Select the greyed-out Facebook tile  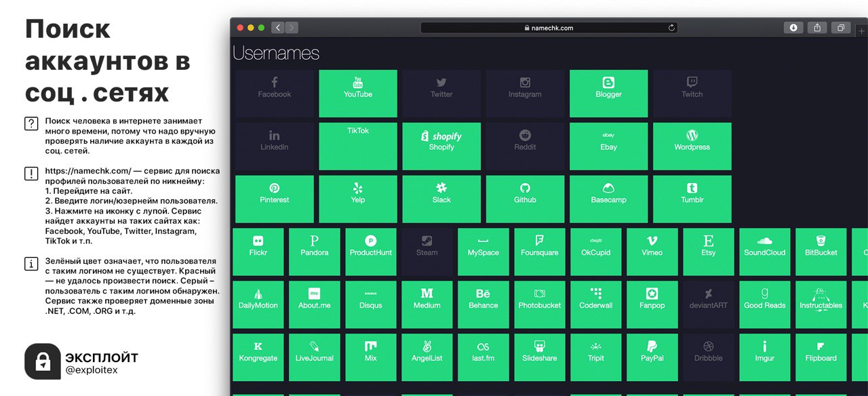274,94
